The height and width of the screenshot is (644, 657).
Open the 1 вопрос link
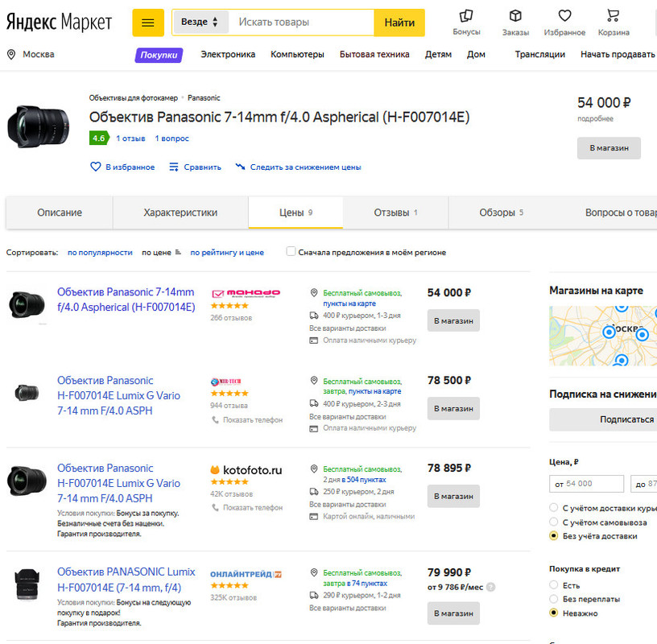171,138
